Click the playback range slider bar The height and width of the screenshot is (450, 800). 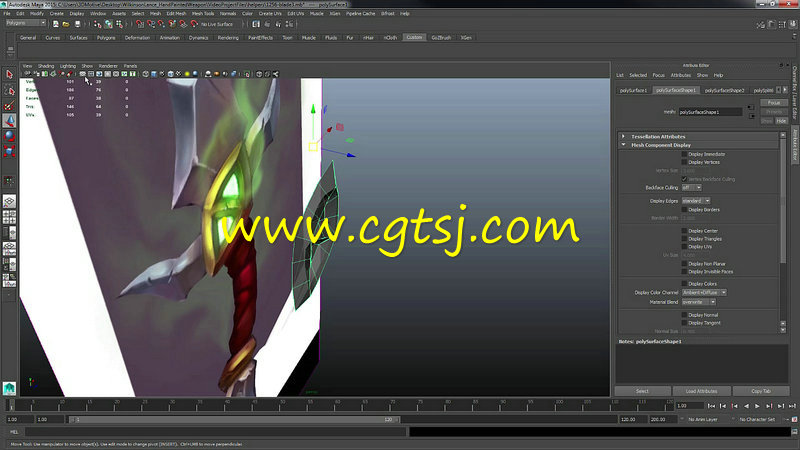(x=234, y=419)
